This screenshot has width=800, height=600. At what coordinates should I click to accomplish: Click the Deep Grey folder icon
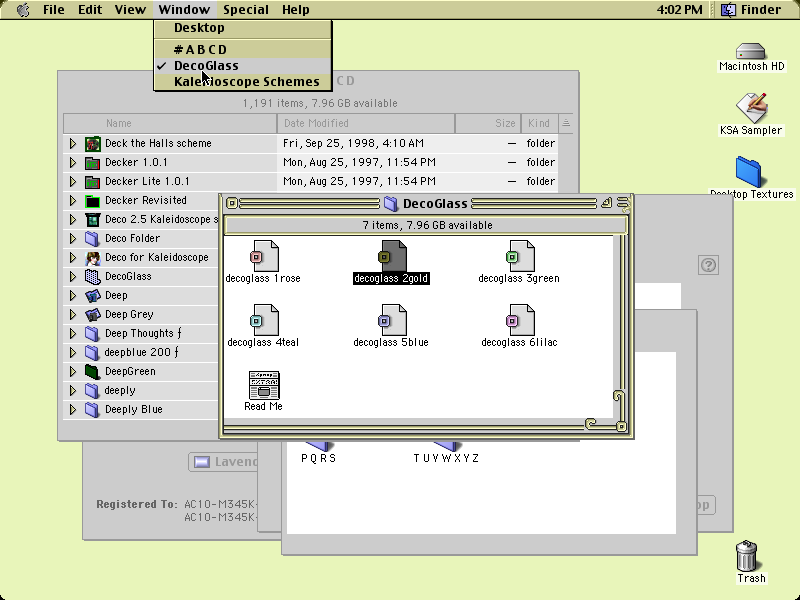[x=92, y=315]
